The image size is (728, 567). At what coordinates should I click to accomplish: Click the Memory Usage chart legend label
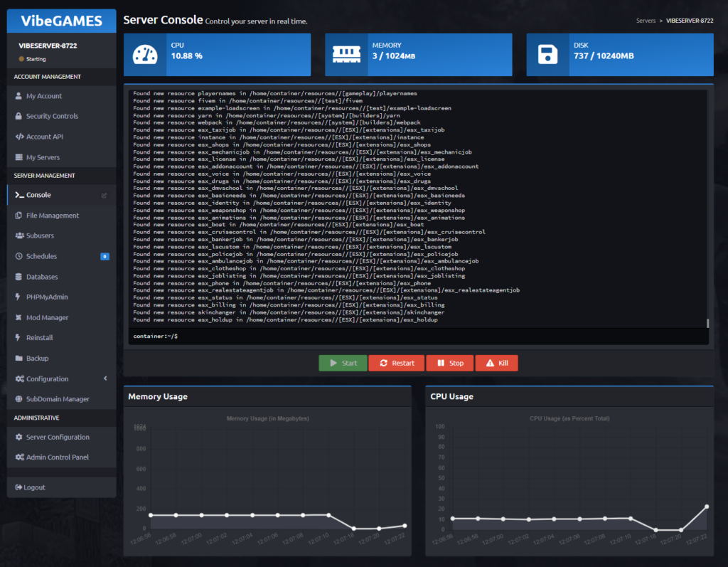click(x=268, y=418)
